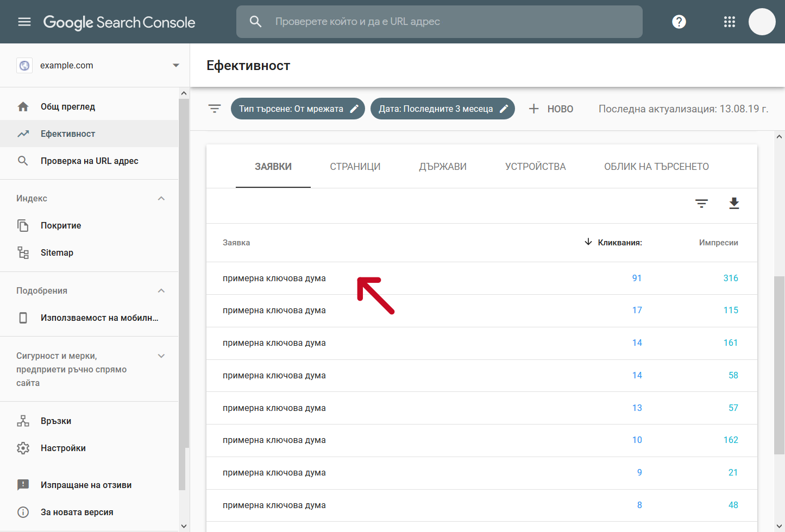The height and width of the screenshot is (532, 785).
Task: Sort by the Кликвания column header
Action: tap(620, 243)
